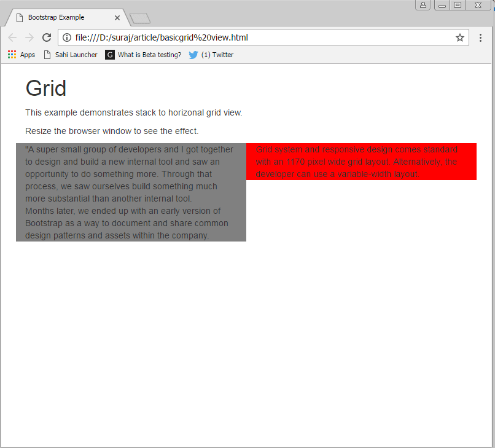
Task: Minimize the browser window
Action: tap(442, 5)
